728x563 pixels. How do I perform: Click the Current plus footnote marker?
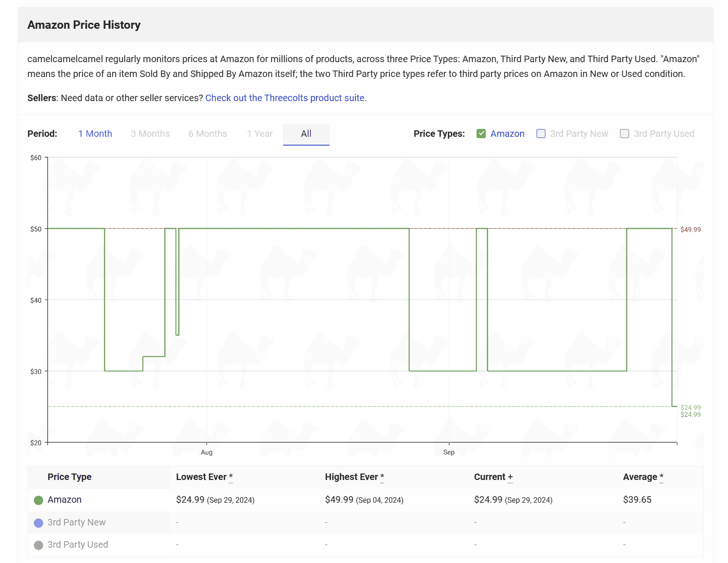click(510, 477)
